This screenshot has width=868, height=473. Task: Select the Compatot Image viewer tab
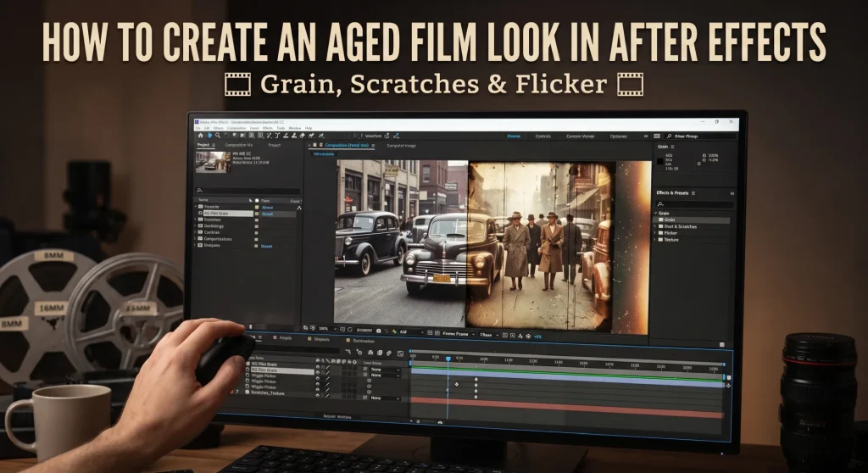point(401,146)
